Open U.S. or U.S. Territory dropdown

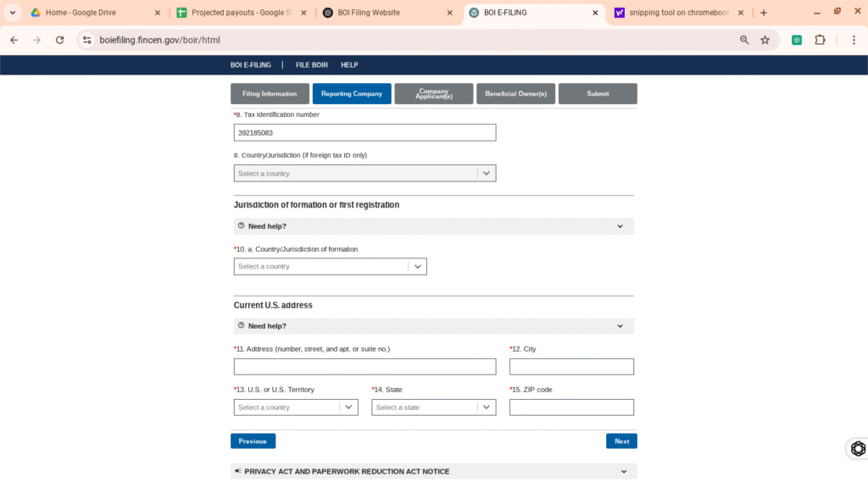pyautogui.click(x=295, y=408)
